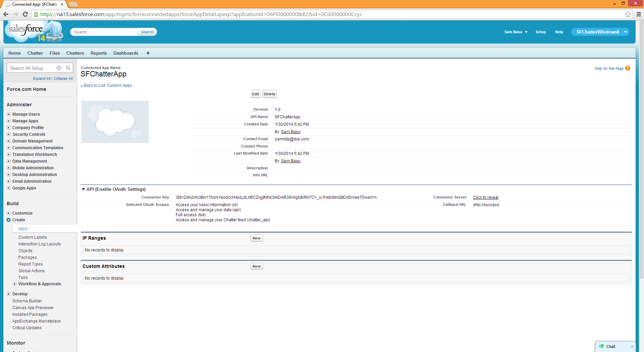
Task: Click the cloud thumbnail image of the app
Action: 115,122
